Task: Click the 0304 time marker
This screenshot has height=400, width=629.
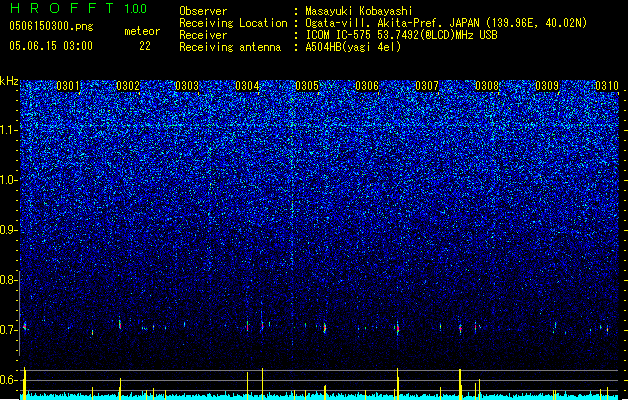Action: click(248, 86)
